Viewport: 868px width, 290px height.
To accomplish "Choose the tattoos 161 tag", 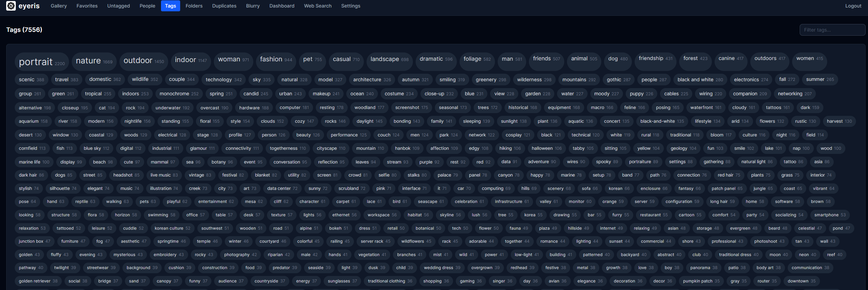I will coord(778,108).
